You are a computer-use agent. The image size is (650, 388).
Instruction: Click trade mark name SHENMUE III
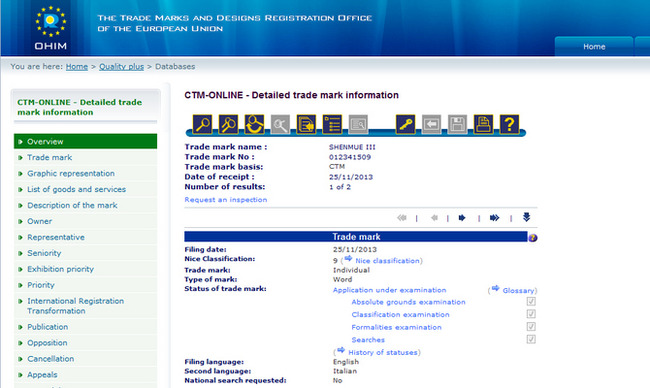[352, 147]
